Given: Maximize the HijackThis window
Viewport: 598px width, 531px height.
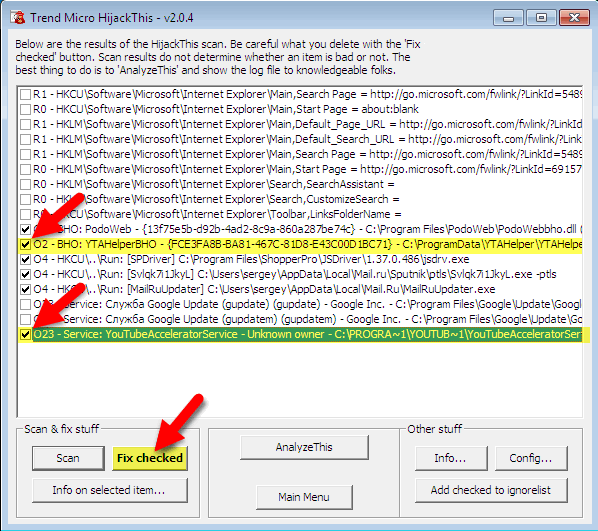Looking at the screenshot, I should coord(541,18).
